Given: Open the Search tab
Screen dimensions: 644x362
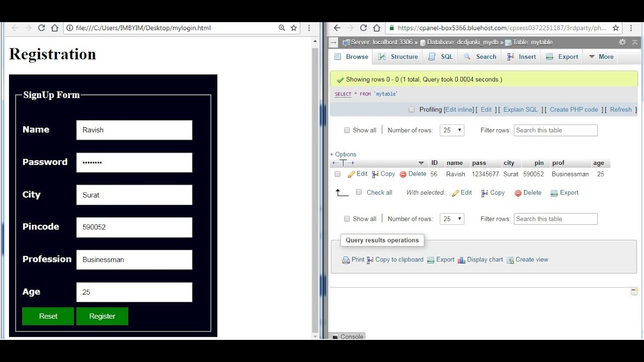Looking at the screenshot, I should (x=480, y=57).
